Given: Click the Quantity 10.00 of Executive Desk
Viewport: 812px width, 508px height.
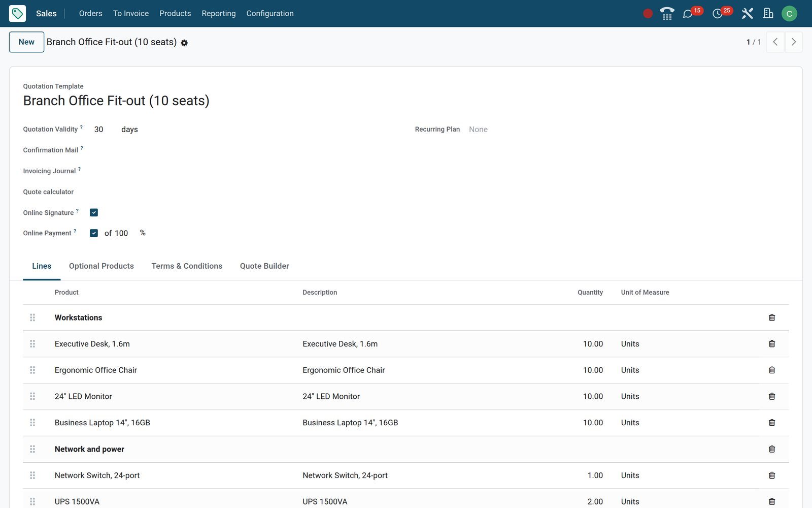Looking at the screenshot, I should click(593, 344).
